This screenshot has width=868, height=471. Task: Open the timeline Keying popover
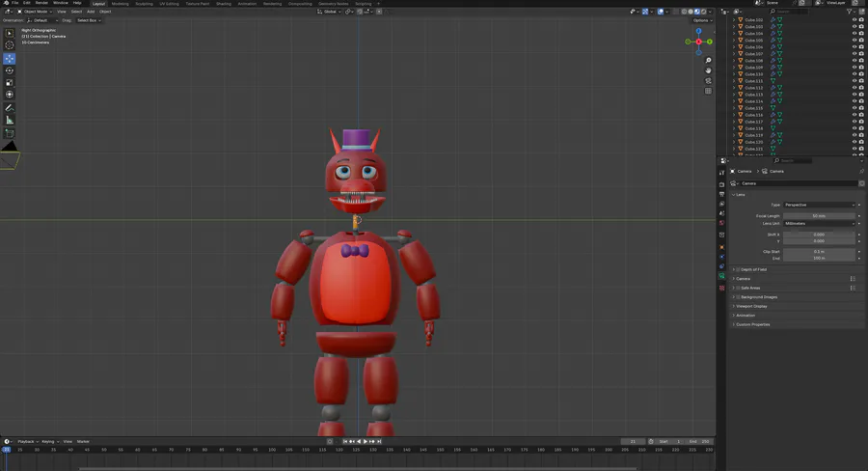(50, 442)
